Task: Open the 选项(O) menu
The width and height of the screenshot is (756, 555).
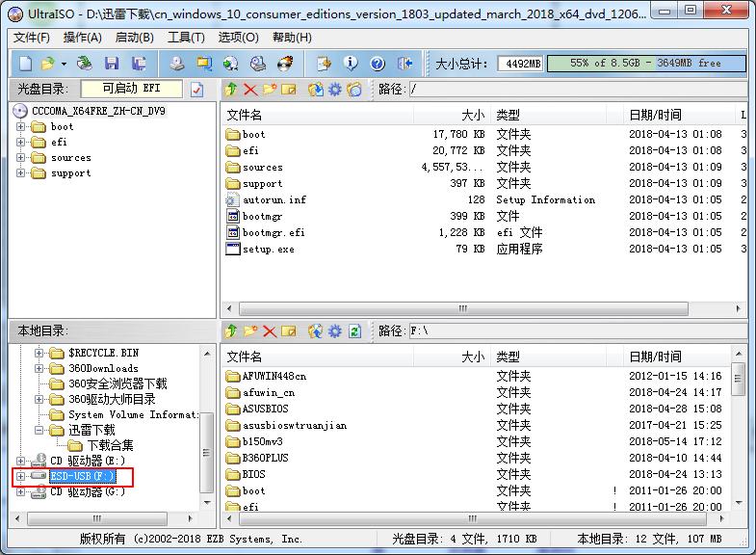Action: click(238, 38)
